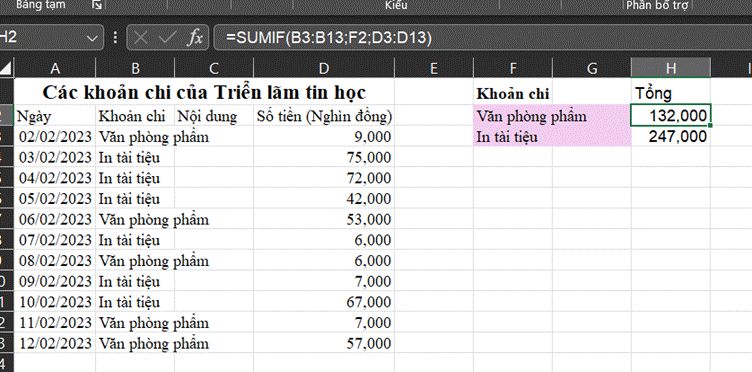Viewport: 752px width, 372px height.
Task: Click the date cell 11/02/2023
Action: point(55,323)
